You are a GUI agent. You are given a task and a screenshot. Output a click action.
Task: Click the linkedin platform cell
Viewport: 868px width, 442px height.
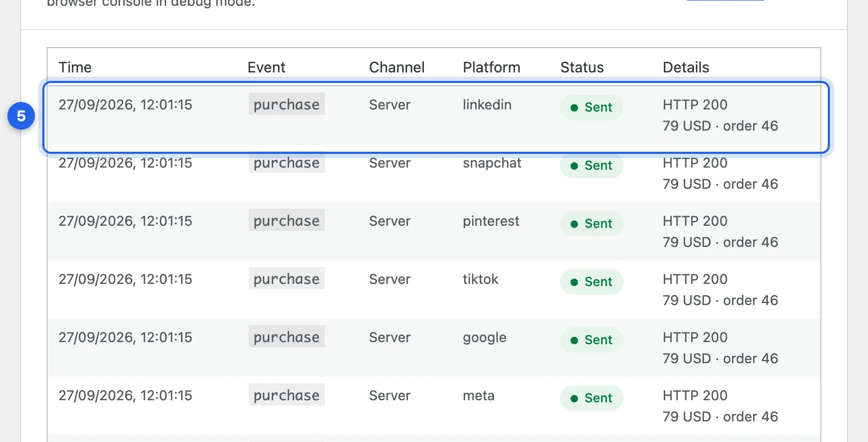pyautogui.click(x=487, y=105)
